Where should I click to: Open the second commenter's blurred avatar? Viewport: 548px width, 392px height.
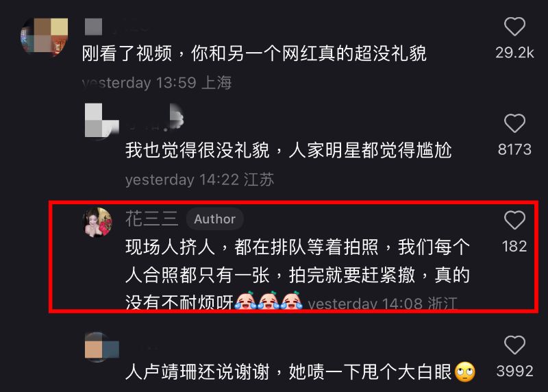[101, 121]
